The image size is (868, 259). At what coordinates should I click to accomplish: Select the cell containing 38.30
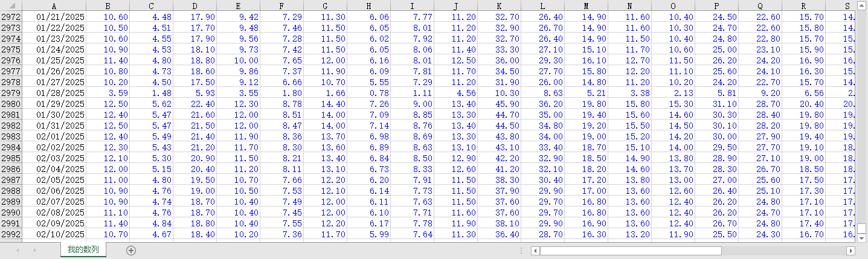click(499, 180)
